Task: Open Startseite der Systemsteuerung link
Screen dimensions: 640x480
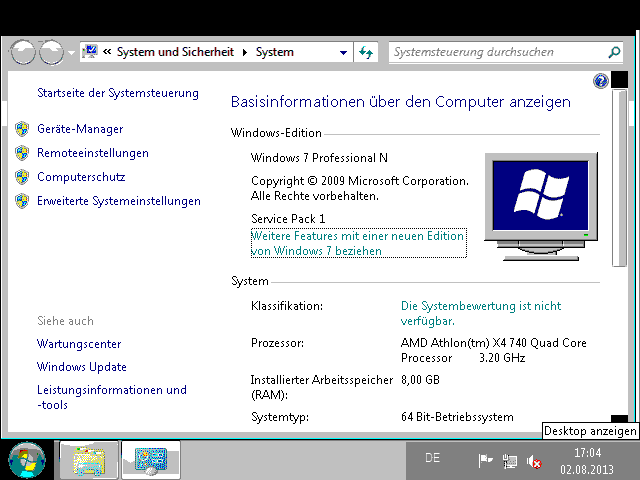Action: pyautogui.click(x=118, y=93)
